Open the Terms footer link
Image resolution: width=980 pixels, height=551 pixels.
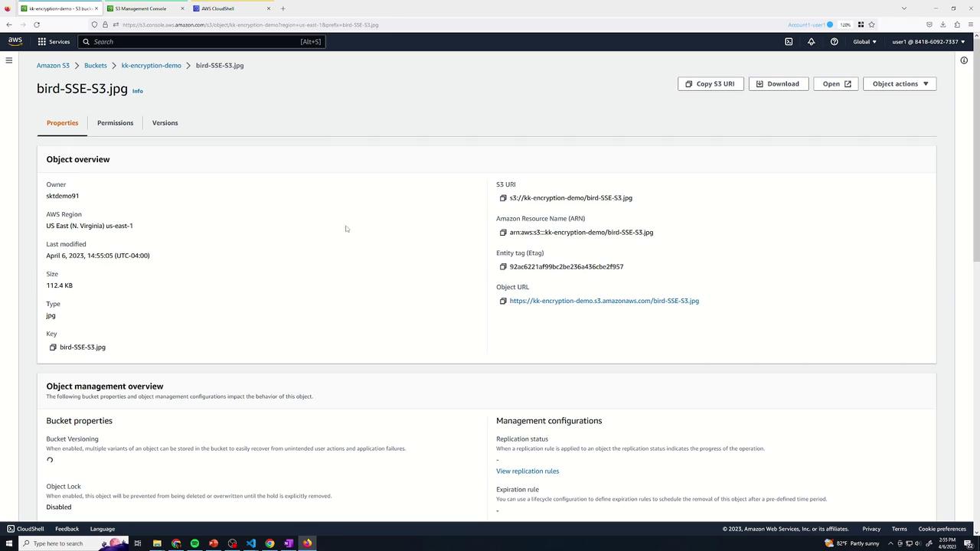[900, 529]
